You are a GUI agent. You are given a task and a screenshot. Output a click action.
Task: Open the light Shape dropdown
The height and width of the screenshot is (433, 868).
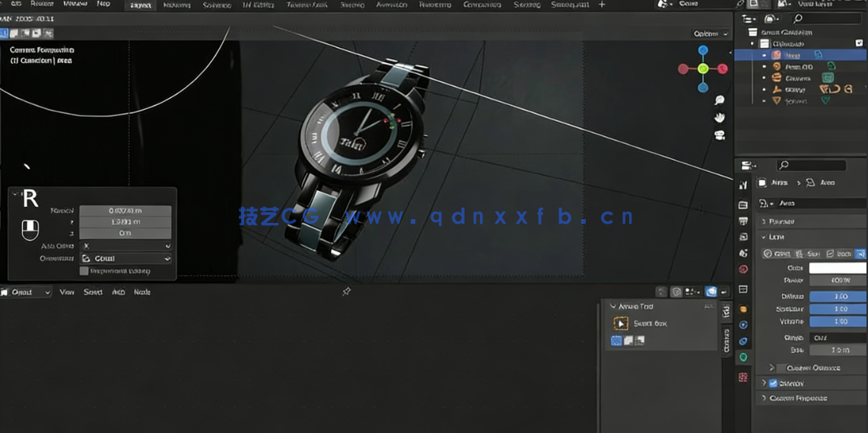point(838,337)
